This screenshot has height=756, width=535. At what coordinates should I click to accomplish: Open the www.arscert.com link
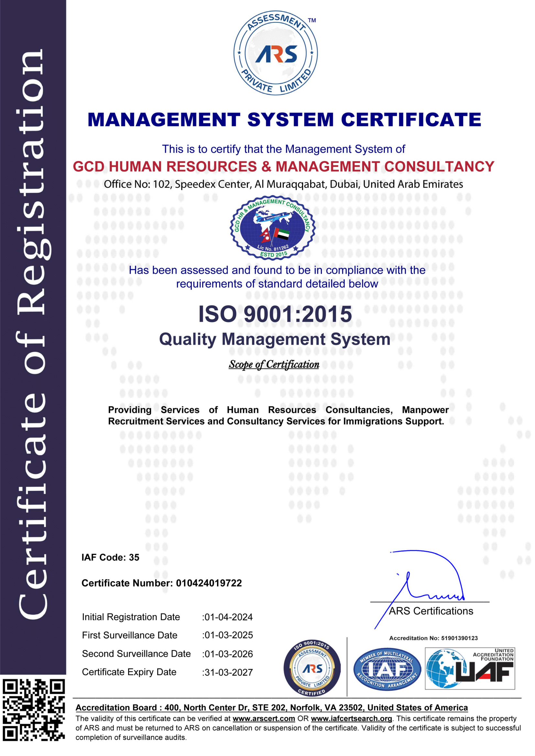pyautogui.click(x=264, y=718)
